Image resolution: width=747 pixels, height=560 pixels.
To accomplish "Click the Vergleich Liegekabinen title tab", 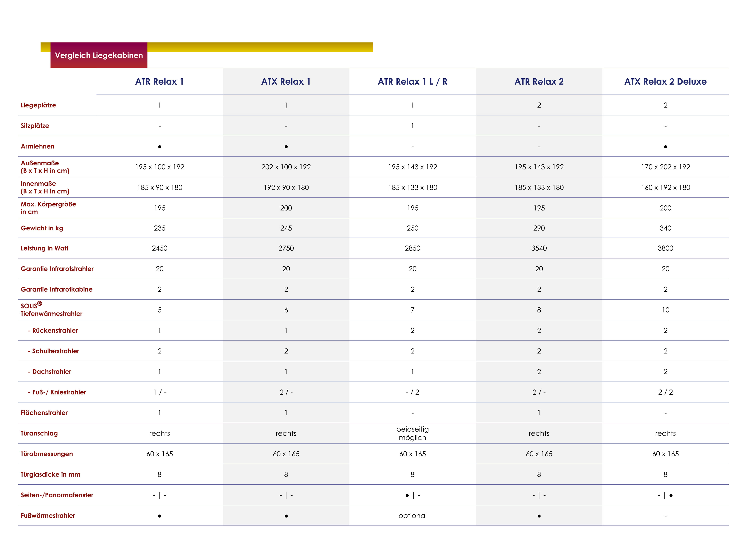I will 99,55.
